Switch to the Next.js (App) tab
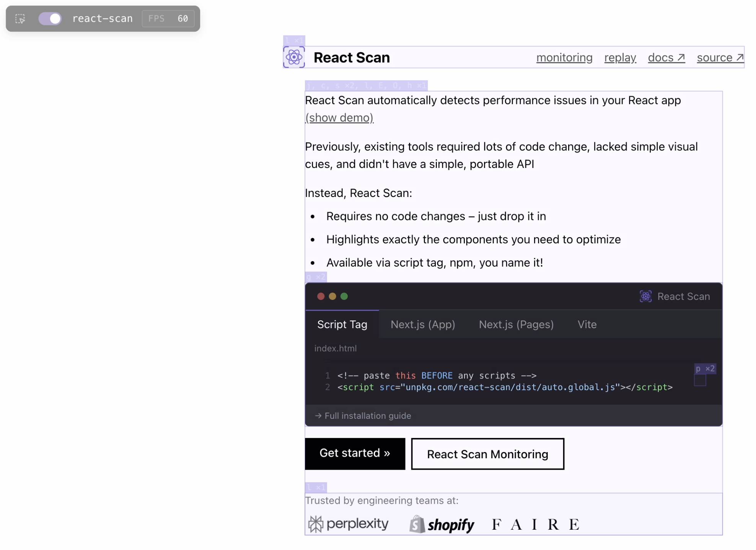This screenshot has width=756, height=550. pyautogui.click(x=423, y=324)
